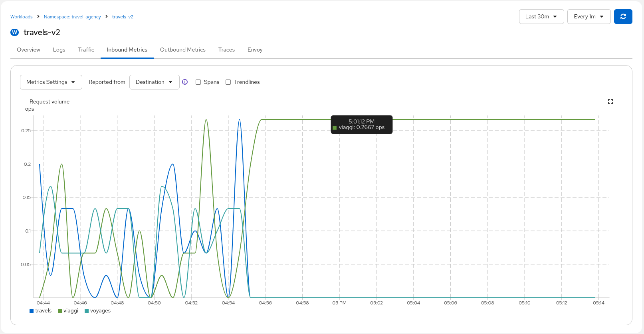Toggle the travels series legend swatch
This screenshot has height=334, width=644.
(32, 311)
